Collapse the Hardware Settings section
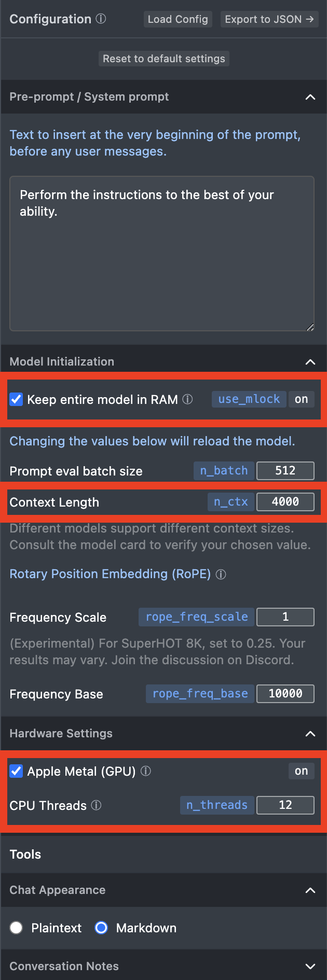The image size is (327, 980). point(310,734)
